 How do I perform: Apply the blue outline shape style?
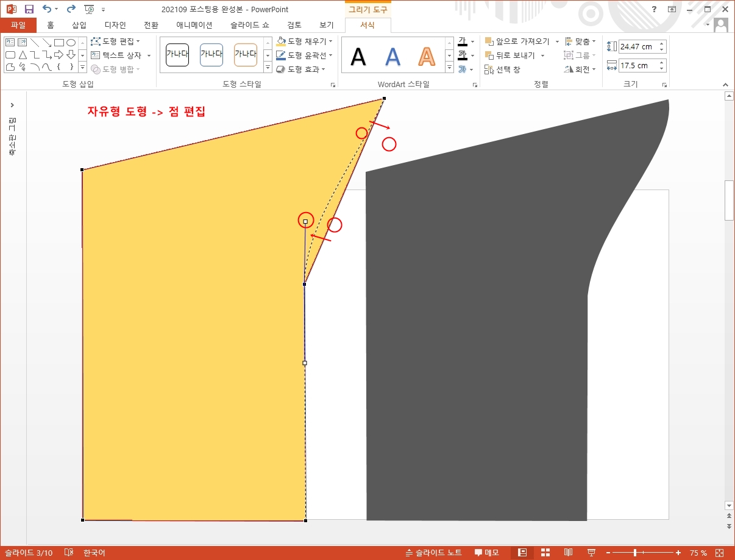(x=211, y=55)
